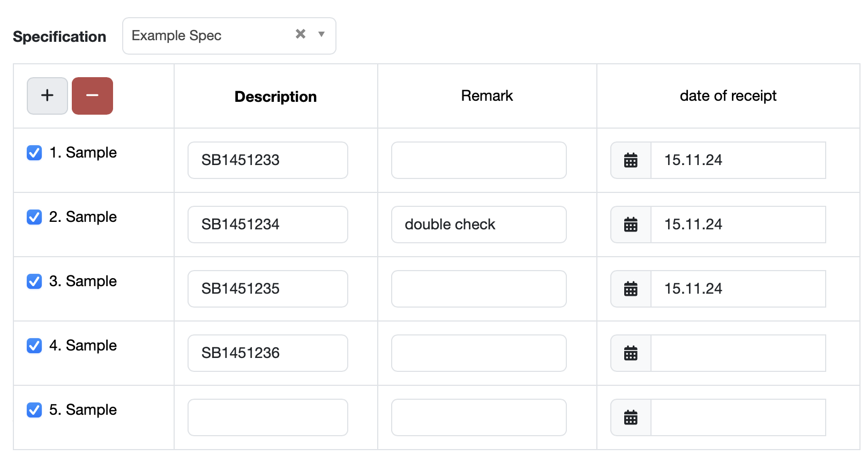The height and width of the screenshot is (463, 868).
Task: Expand the Specification dropdown arrow
Action: 321,34
